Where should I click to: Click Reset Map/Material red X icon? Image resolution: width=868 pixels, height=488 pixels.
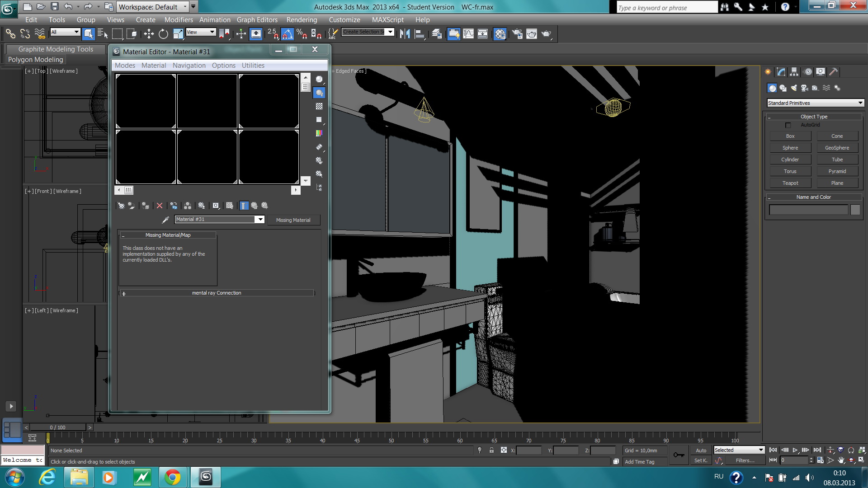(160, 206)
